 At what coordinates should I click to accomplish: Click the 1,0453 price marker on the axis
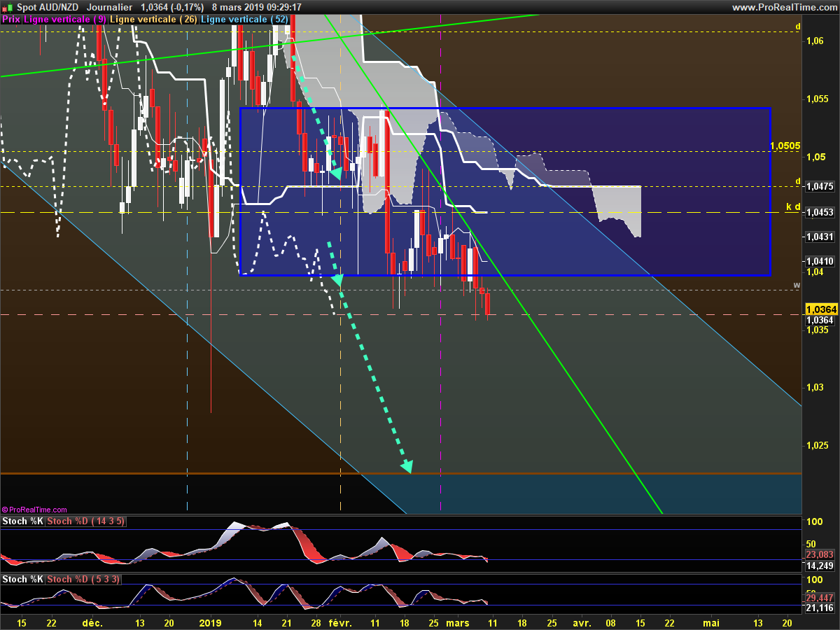[820, 212]
